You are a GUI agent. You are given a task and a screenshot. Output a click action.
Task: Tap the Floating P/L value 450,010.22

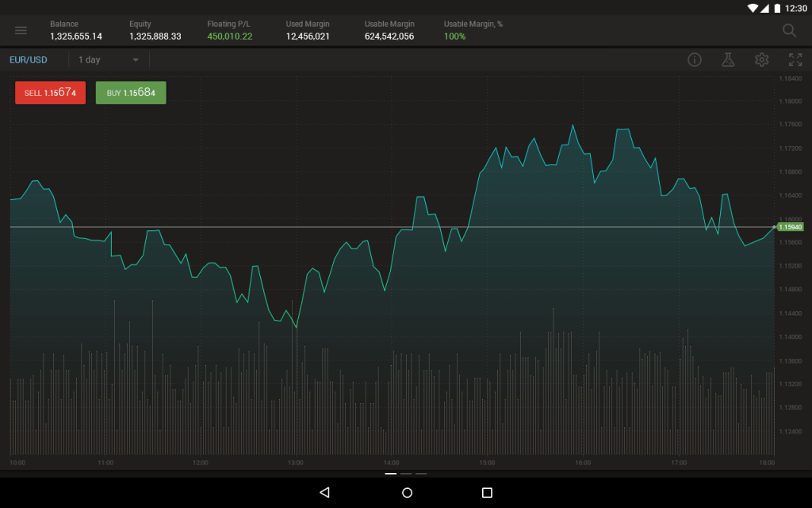pyautogui.click(x=229, y=36)
